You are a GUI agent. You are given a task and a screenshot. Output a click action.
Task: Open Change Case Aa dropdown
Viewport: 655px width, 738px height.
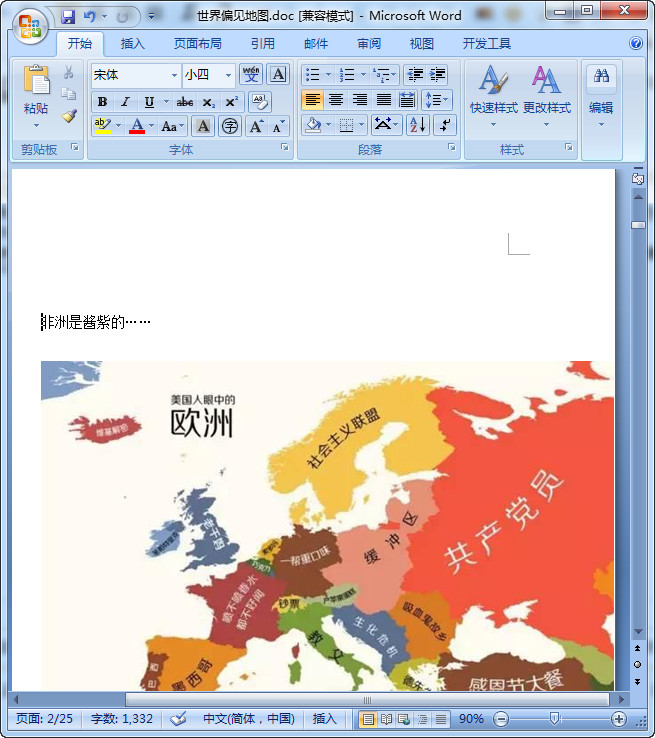click(171, 126)
